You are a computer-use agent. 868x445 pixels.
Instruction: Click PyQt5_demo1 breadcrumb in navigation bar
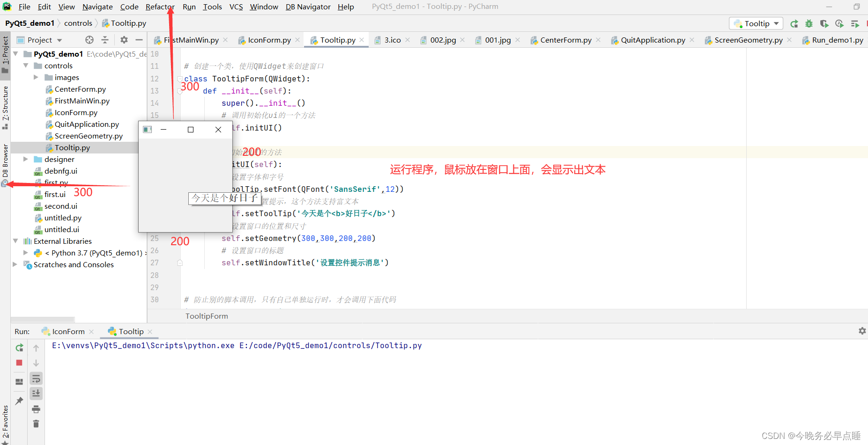30,23
